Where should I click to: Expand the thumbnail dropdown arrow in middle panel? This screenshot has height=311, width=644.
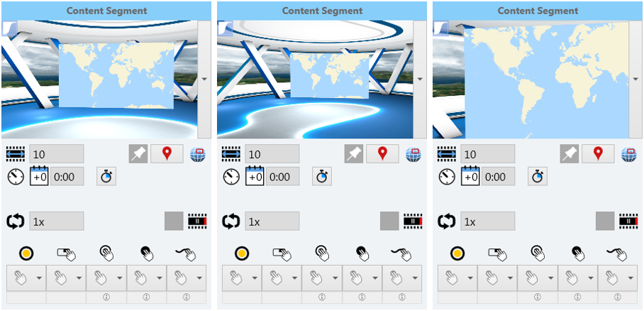tap(420, 80)
